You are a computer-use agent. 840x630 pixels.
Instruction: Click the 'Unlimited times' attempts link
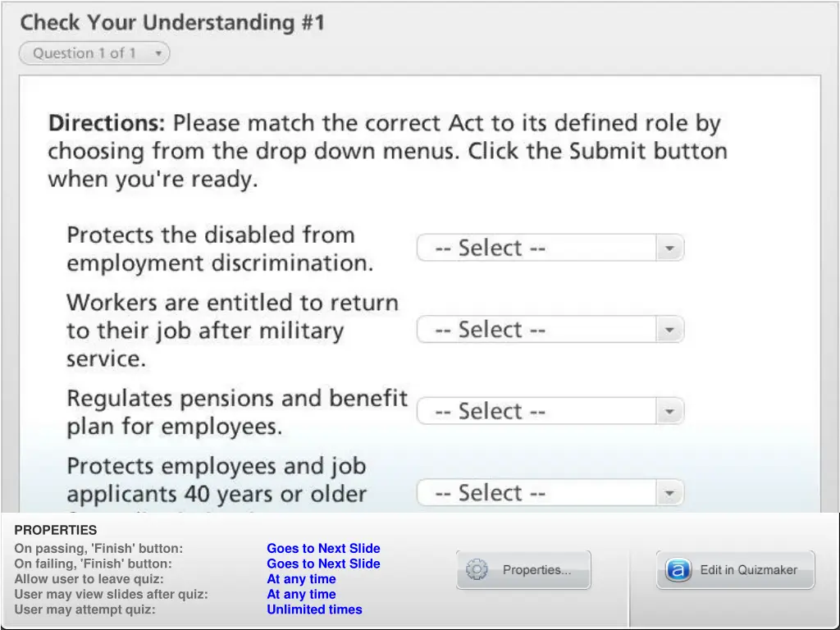point(314,609)
